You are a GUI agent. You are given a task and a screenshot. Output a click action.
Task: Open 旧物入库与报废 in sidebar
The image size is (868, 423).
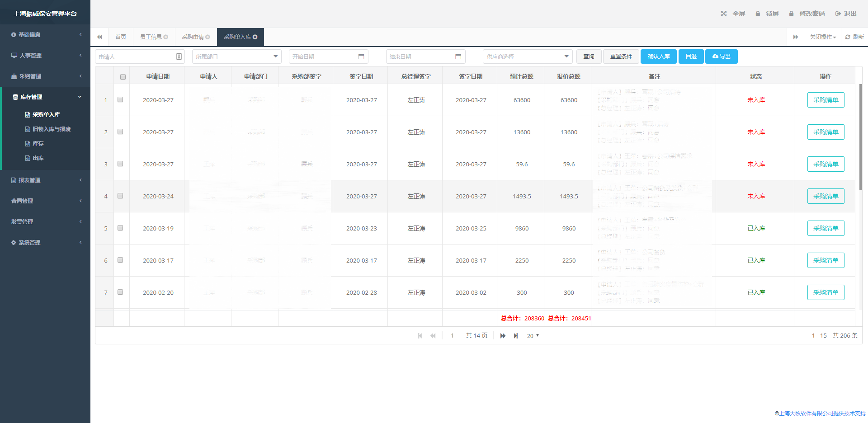click(x=51, y=129)
